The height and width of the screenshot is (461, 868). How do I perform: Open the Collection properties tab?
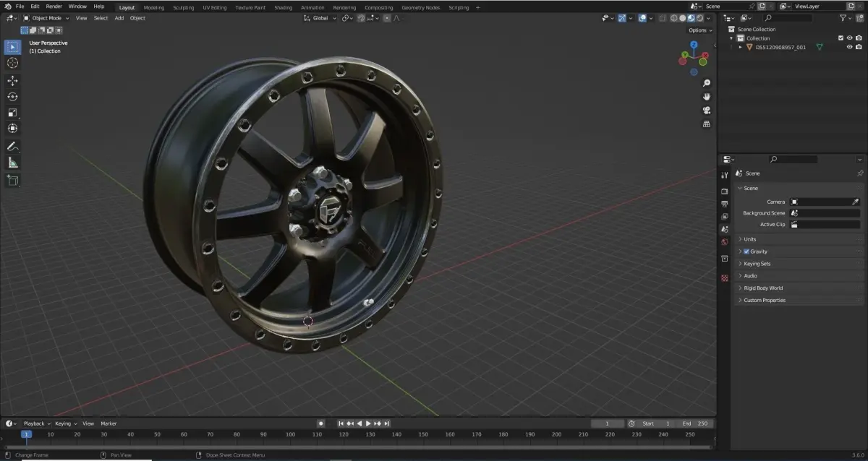pos(725,259)
